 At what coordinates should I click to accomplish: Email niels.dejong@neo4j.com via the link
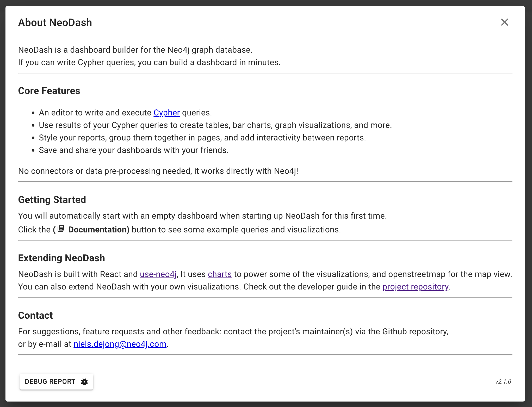coord(120,344)
